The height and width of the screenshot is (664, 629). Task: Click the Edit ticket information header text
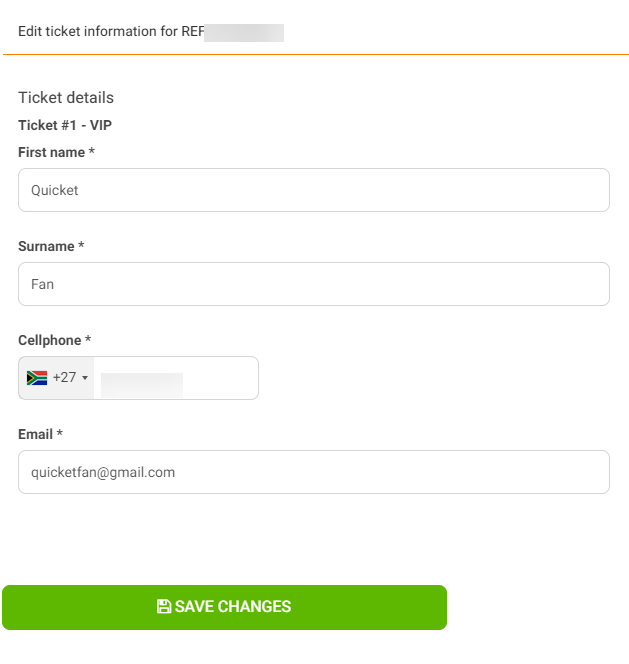[111, 31]
